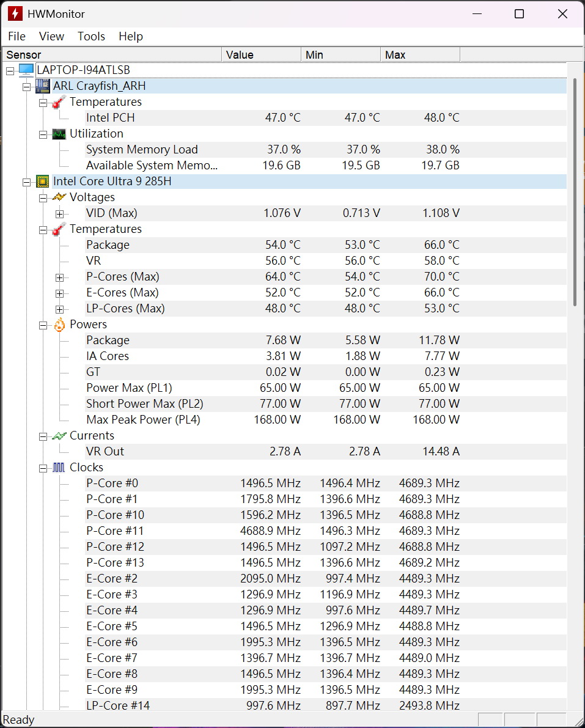
Task: Click the Max column header
Action: pyautogui.click(x=420, y=54)
